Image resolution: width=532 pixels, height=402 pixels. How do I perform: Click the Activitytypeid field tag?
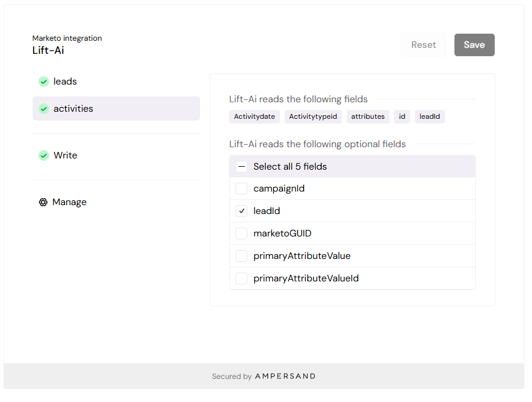tap(313, 116)
